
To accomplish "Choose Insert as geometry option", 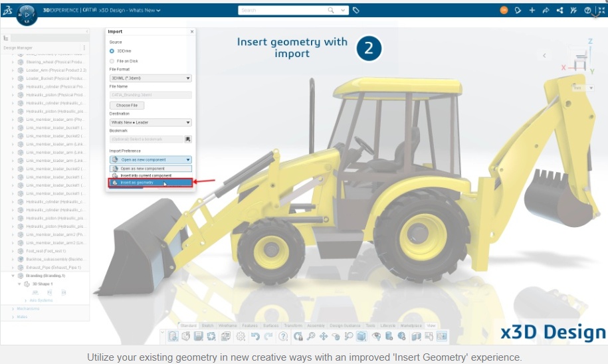I will click(150, 183).
